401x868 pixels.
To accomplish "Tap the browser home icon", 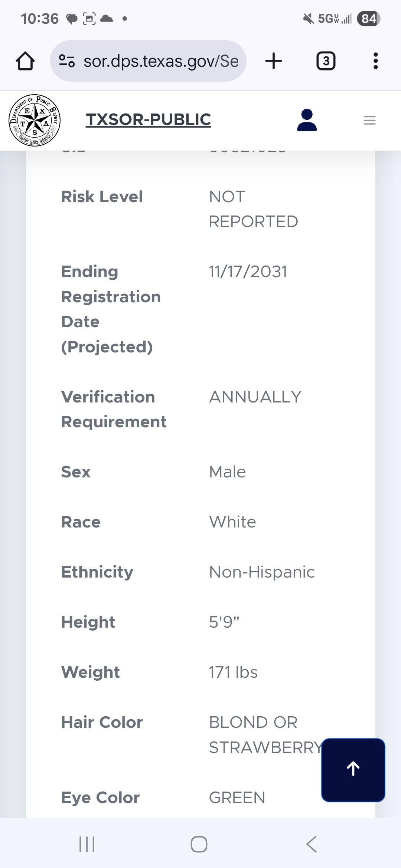I will (25, 61).
